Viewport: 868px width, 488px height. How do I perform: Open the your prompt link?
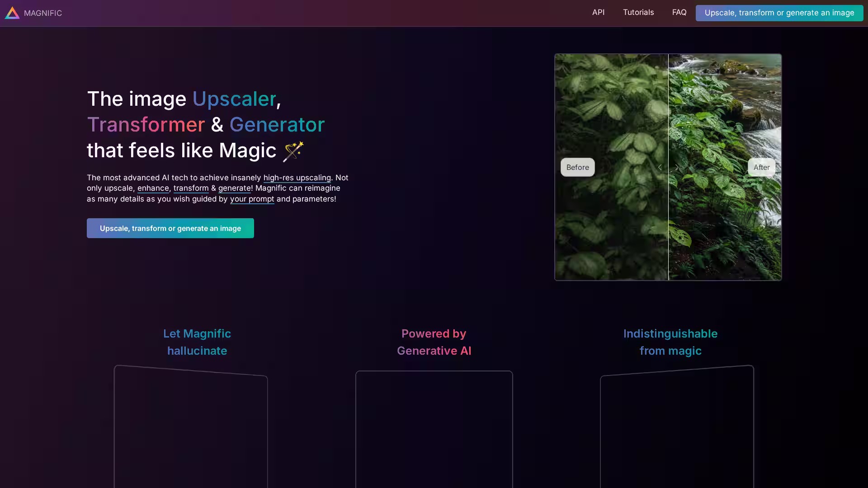[252, 199]
